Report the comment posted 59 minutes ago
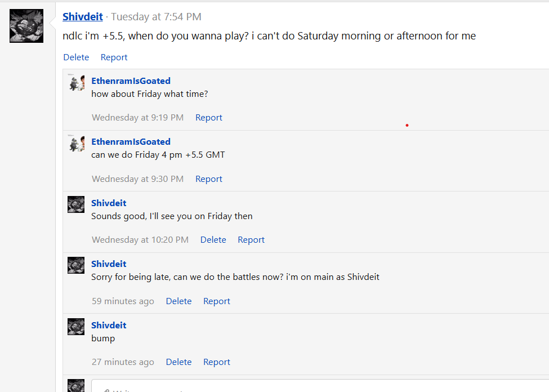 [216, 301]
